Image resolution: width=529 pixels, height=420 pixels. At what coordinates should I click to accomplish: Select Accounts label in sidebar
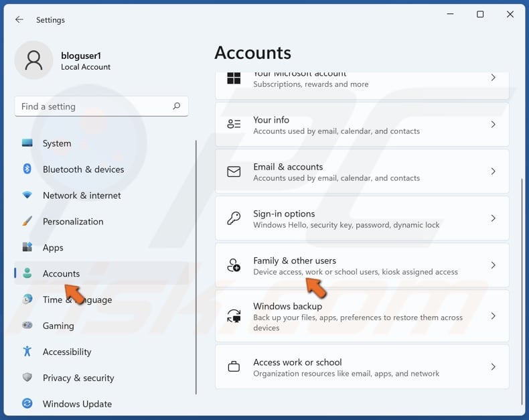pos(61,273)
